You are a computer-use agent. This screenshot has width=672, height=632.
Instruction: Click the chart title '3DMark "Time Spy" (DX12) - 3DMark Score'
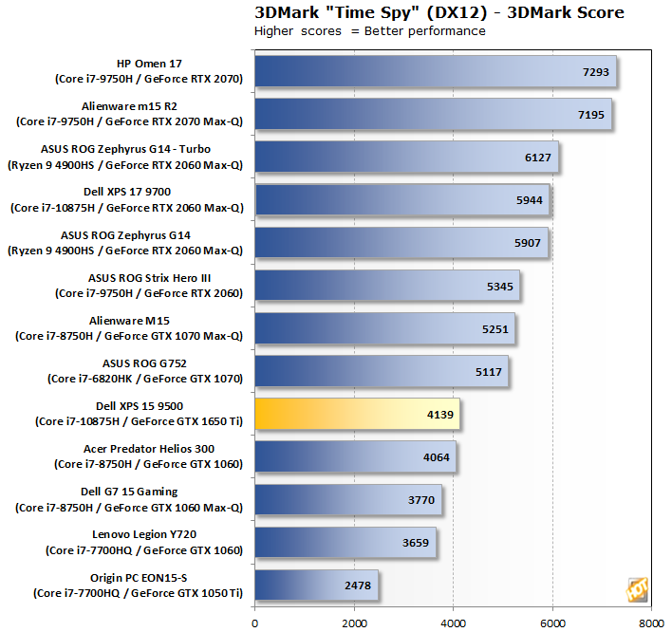tap(439, 12)
